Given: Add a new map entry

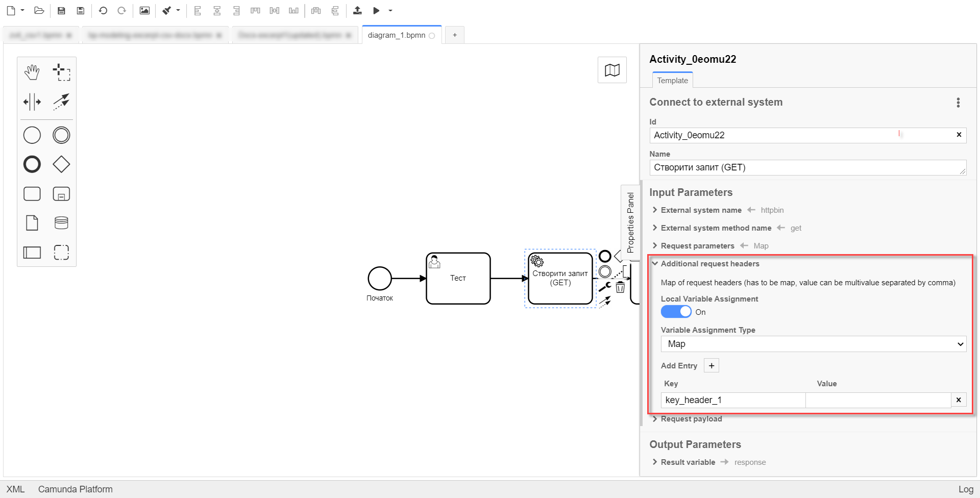Looking at the screenshot, I should pyautogui.click(x=712, y=366).
